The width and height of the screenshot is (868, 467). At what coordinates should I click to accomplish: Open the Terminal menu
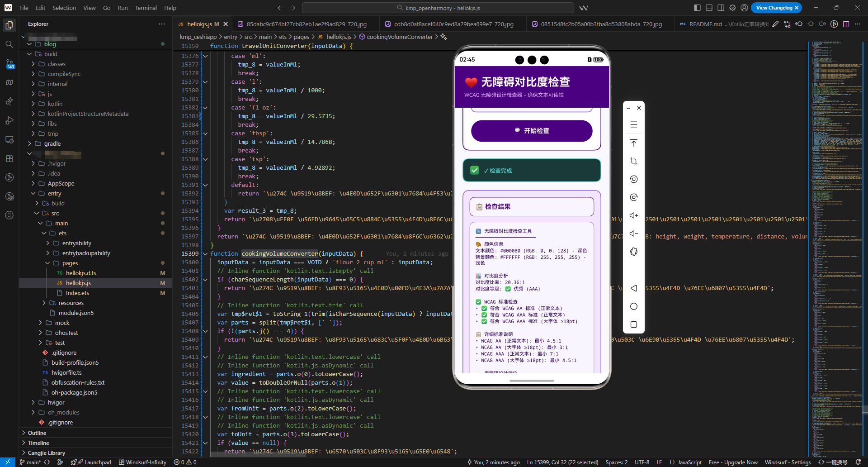click(x=146, y=8)
